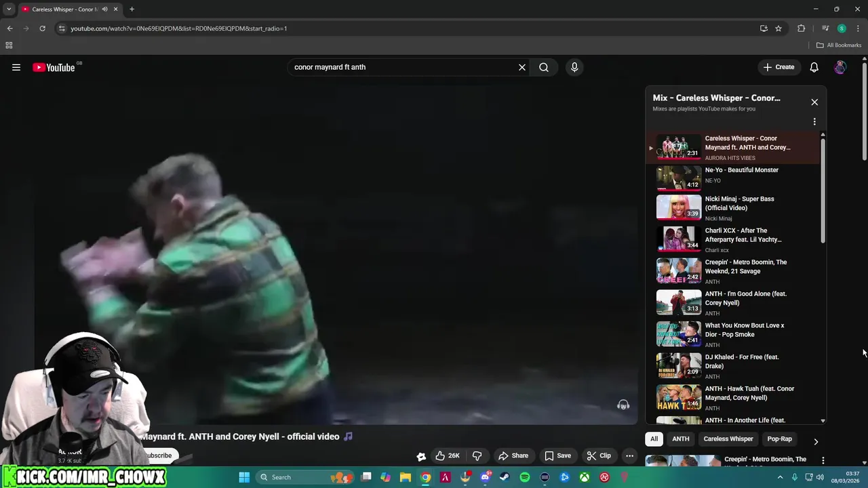The image size is (868, 488).
Task: Open Chrome profile avatar
Action: [x=842, y=28]
